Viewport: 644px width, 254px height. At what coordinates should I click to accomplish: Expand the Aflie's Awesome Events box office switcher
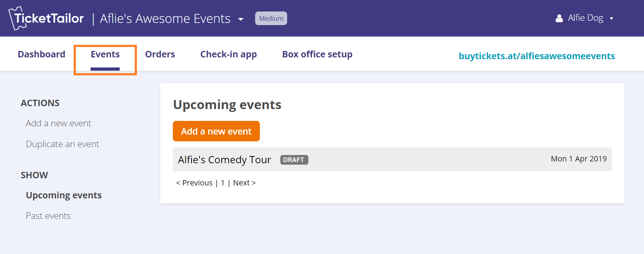tap(241, 19)
